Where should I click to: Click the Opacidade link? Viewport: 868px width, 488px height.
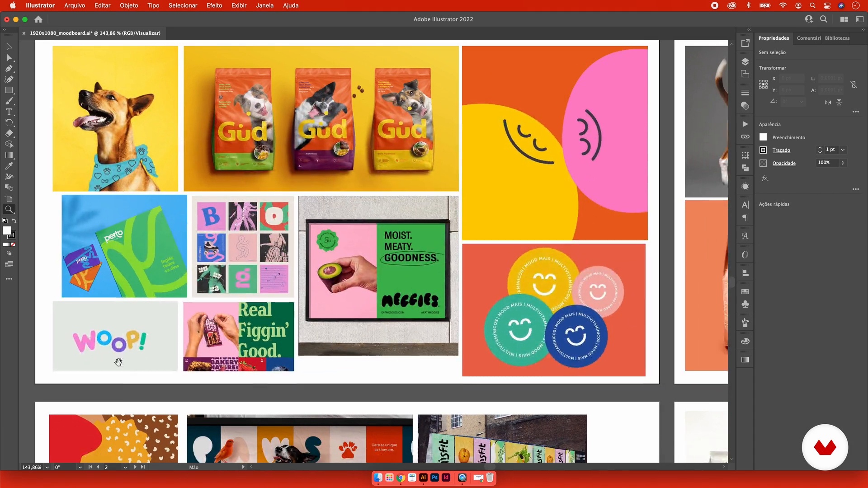point(784,163)
